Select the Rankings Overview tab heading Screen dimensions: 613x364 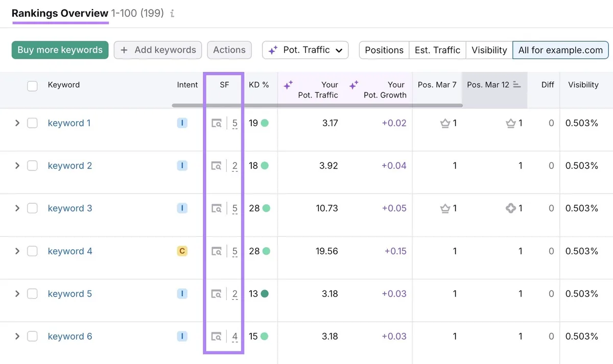[60, 13]
